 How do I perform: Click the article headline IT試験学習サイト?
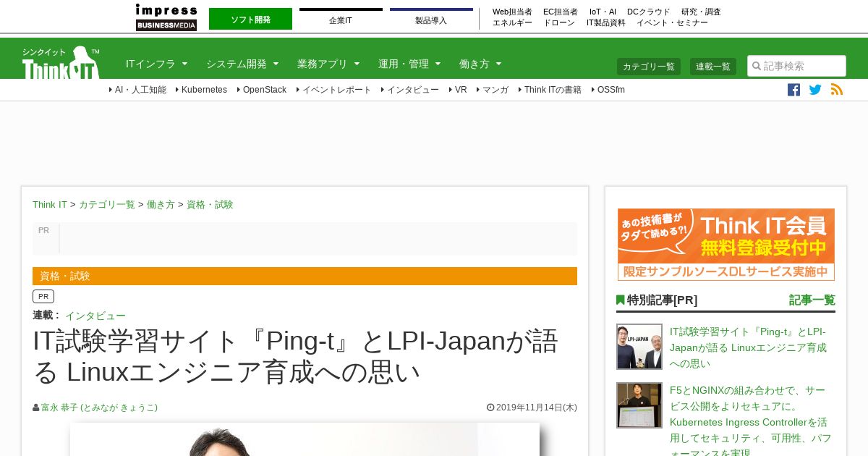296,356
